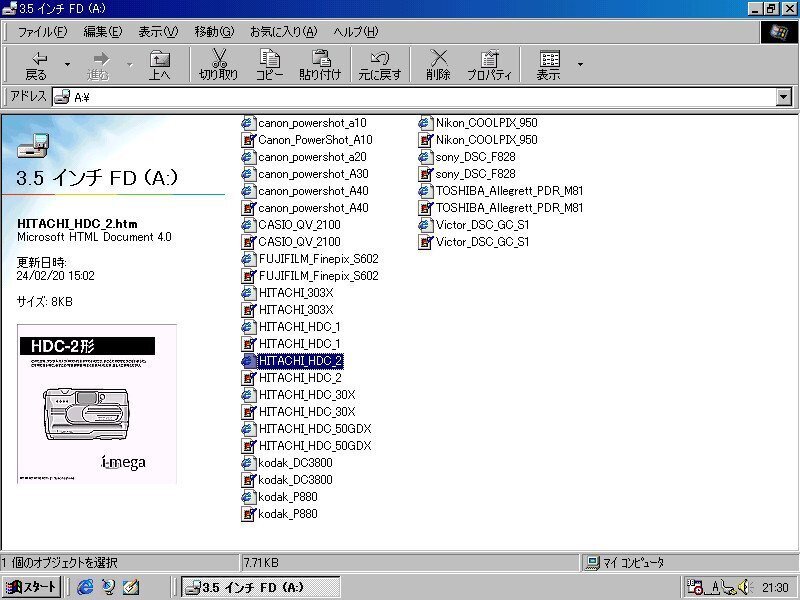Open the 表示 menu

156,31
